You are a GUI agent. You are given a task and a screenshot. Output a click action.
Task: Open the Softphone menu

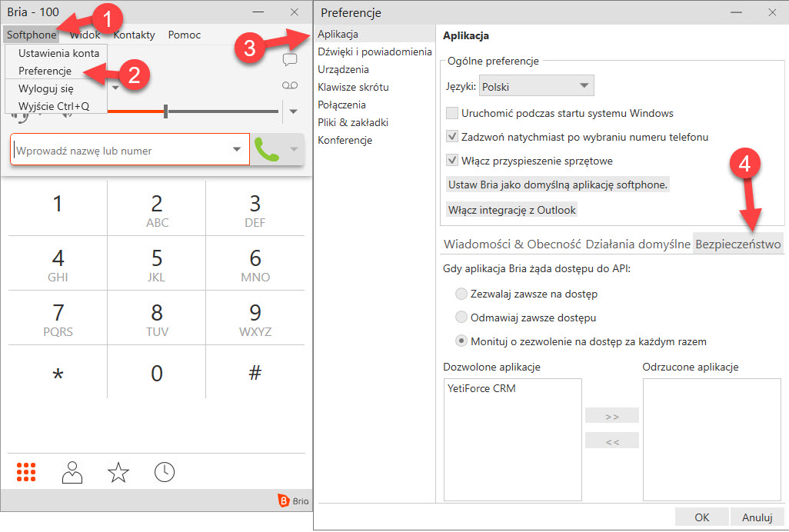click(32, 35)
